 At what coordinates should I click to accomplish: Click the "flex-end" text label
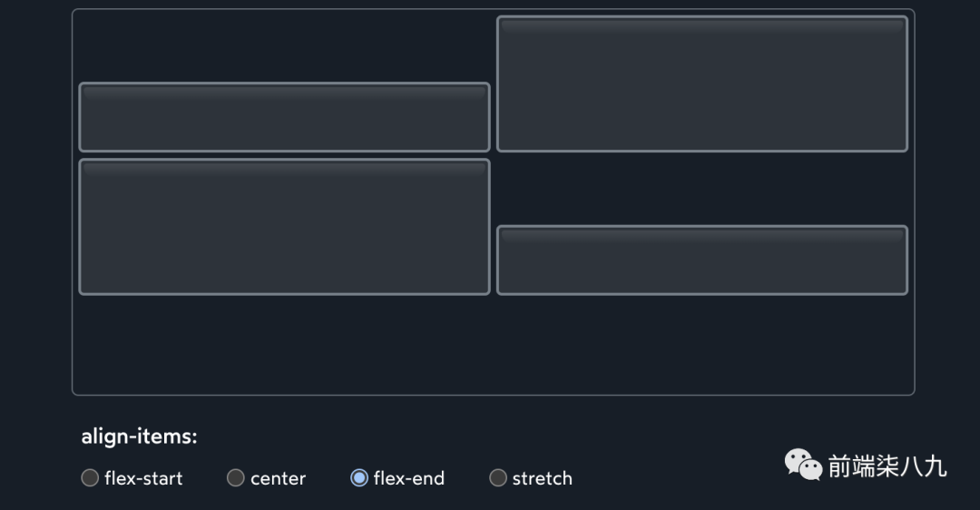pyautogui.click(x=408, y=478)
